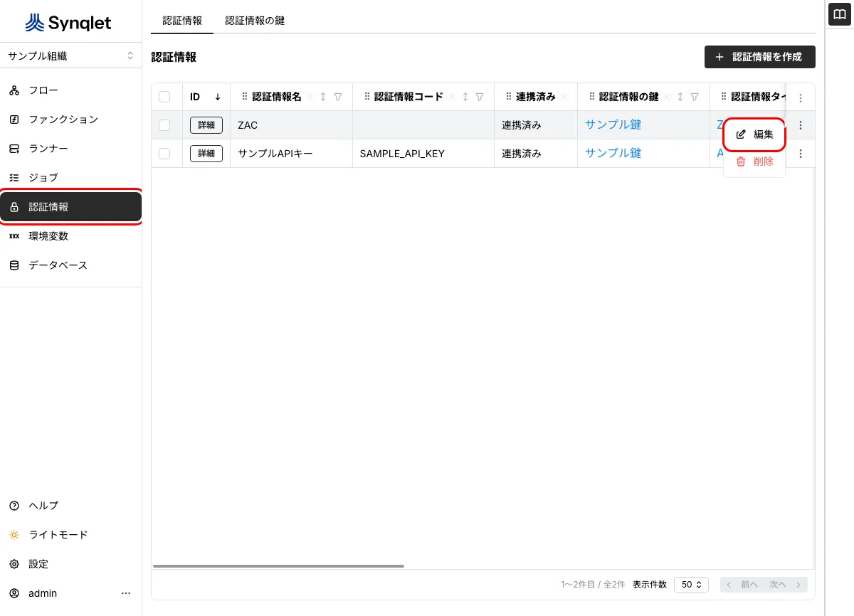The image size is (854, 616).
Task: Open the table header kebab menu
Action: pyautogui.click(x=801, y=98)
